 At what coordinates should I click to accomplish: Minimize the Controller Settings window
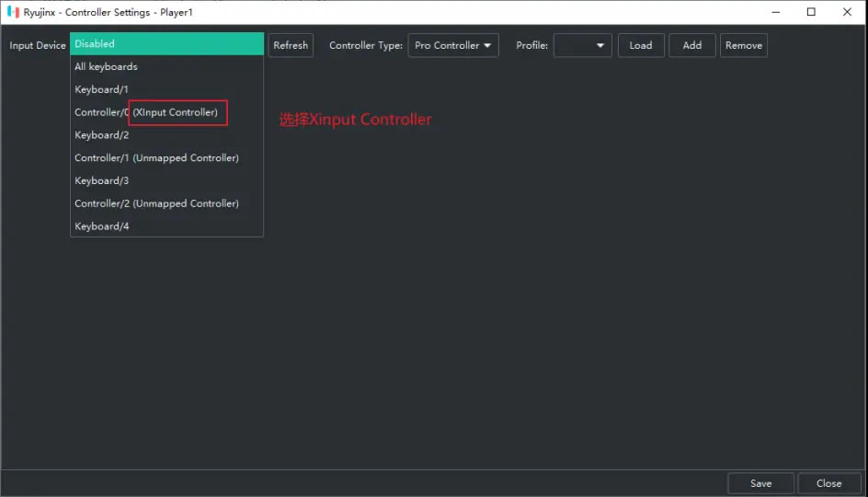pyautogui.click(x=775, y=12)
